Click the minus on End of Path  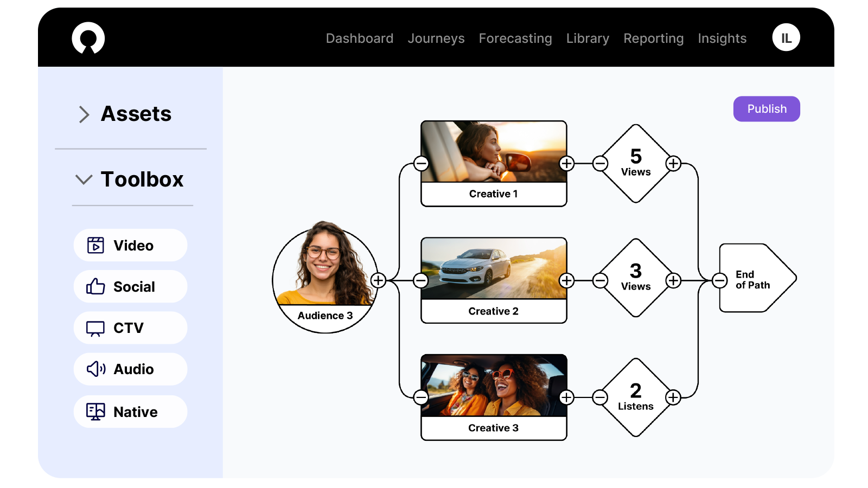click(x=719, y=280)
